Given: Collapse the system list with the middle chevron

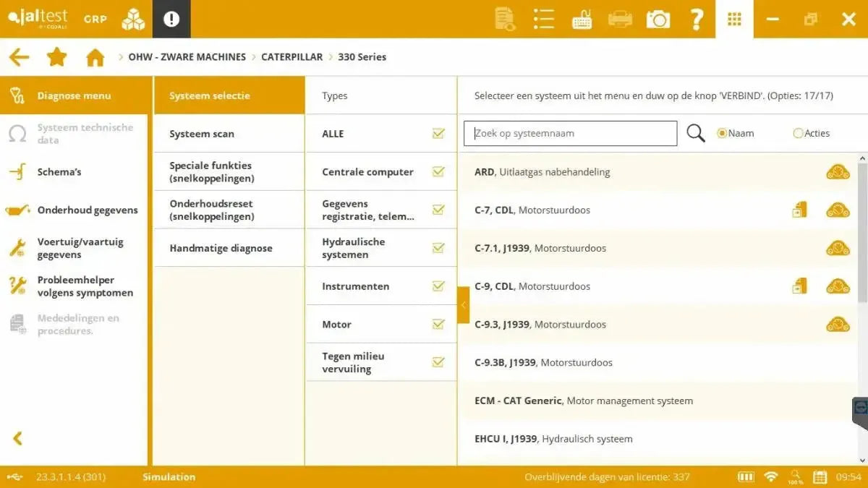Looking at the screenshot, I should [x=464, y=305].
